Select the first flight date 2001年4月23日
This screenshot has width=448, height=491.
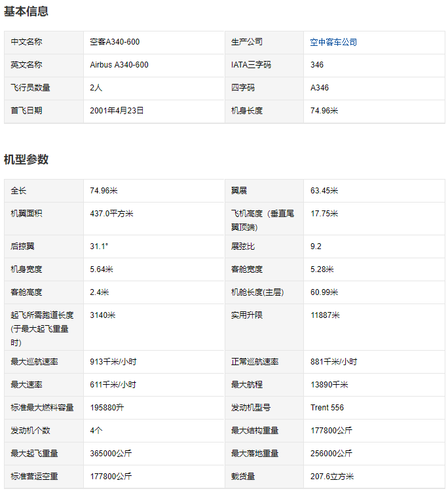tap(117, 111)
